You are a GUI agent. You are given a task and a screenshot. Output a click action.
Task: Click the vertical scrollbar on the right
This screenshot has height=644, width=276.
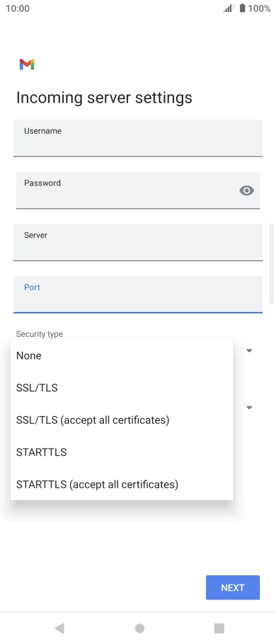271,263
